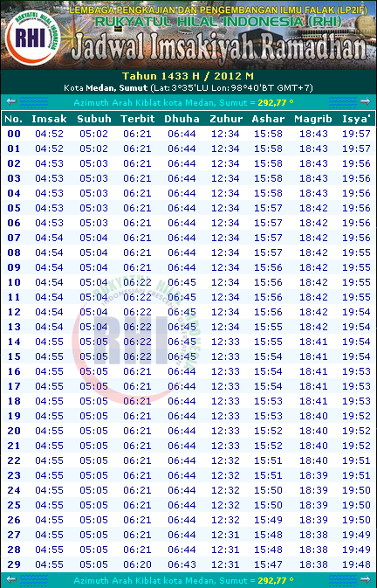Click the bottom-left previous city arrow
377x588 pixels.
(x=11, y=579)
